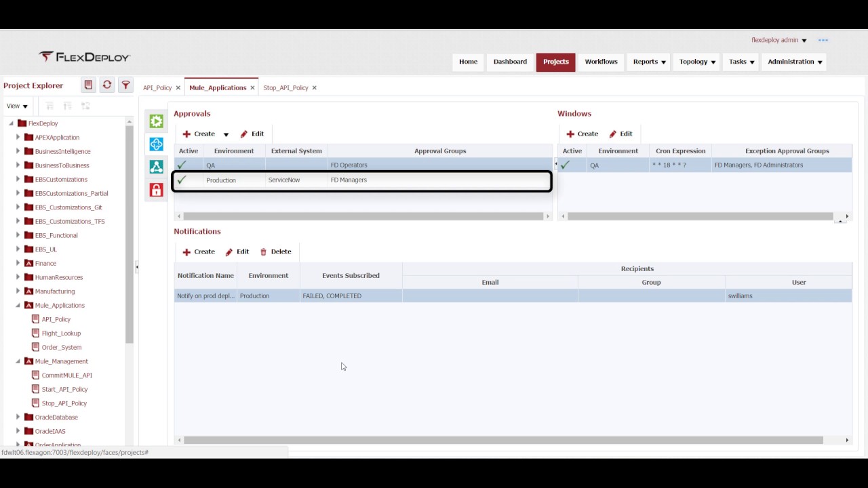Switch to the API_Policy tab
This screenshot has height=488, width=868.
pos(157,87)
